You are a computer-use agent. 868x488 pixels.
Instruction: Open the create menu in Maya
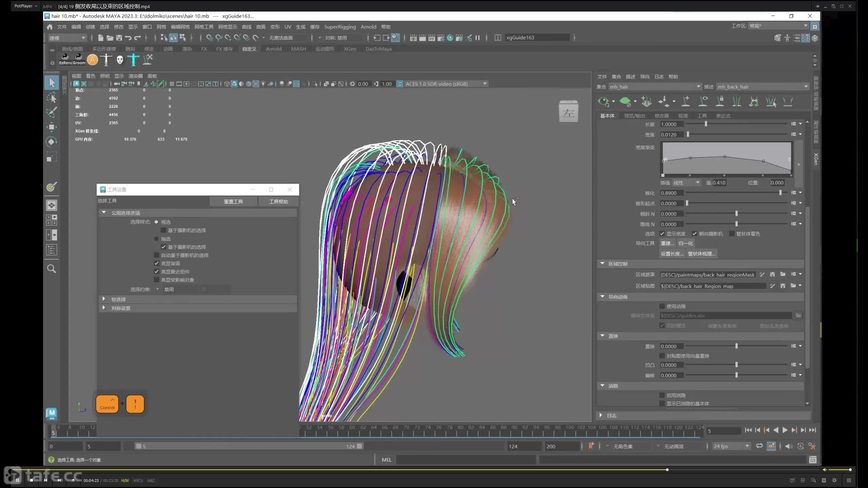tap(90, 27)
